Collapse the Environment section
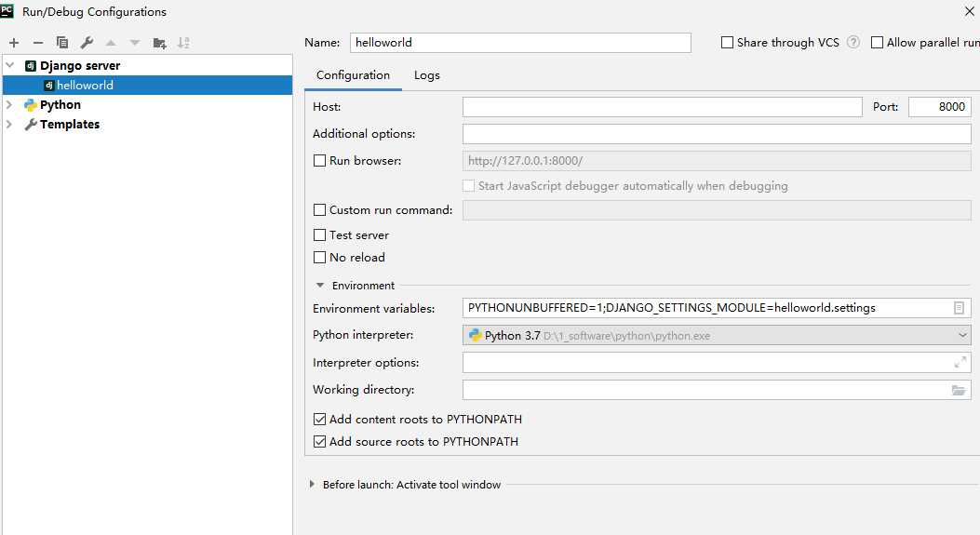 tap(320, 285)
